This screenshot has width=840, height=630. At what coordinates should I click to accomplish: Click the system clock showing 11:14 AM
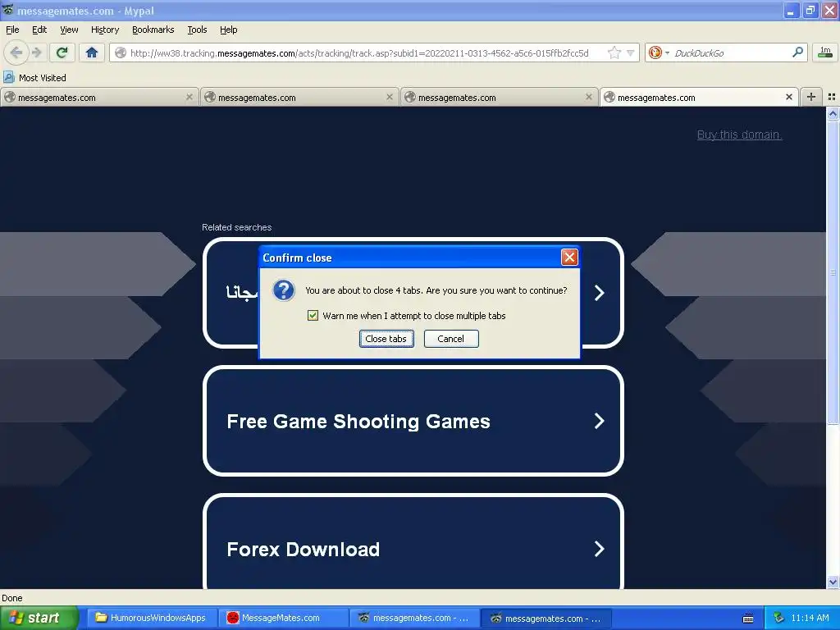coord(810,618)
